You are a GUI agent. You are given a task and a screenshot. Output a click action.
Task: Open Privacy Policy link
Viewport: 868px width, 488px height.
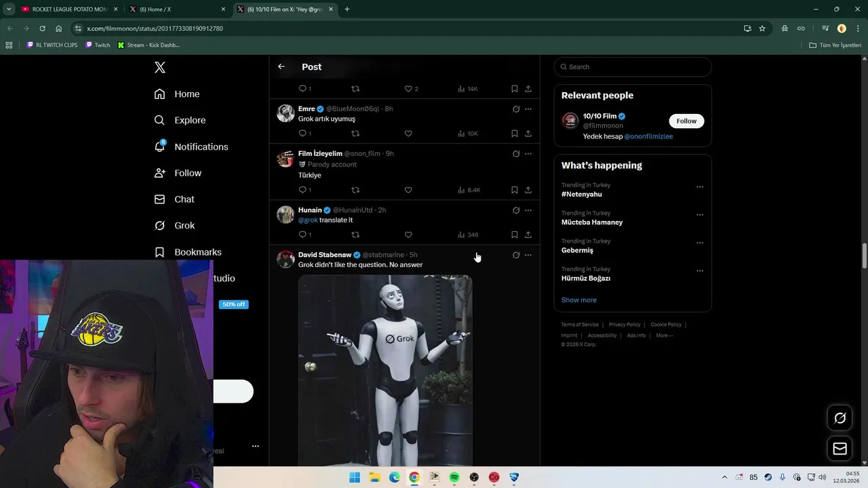click(x=625, y=325)
